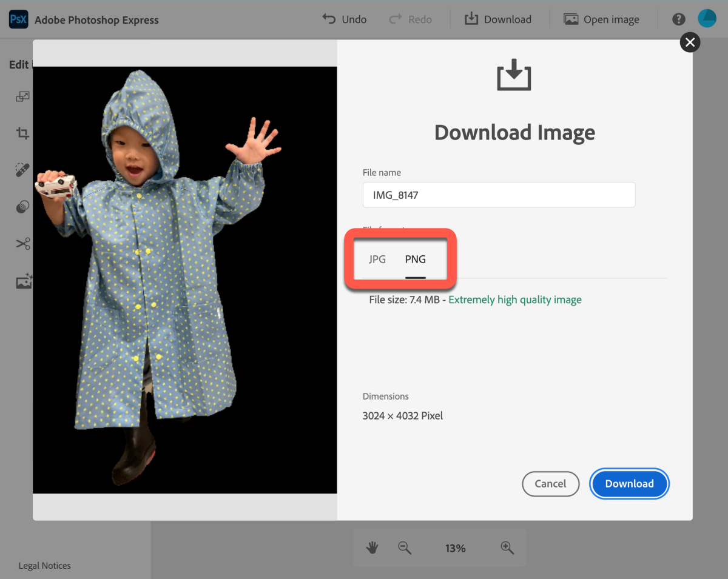The image size is (728, 579).
Task: Click Open image in the toolbar
Action: click(601, 19)
